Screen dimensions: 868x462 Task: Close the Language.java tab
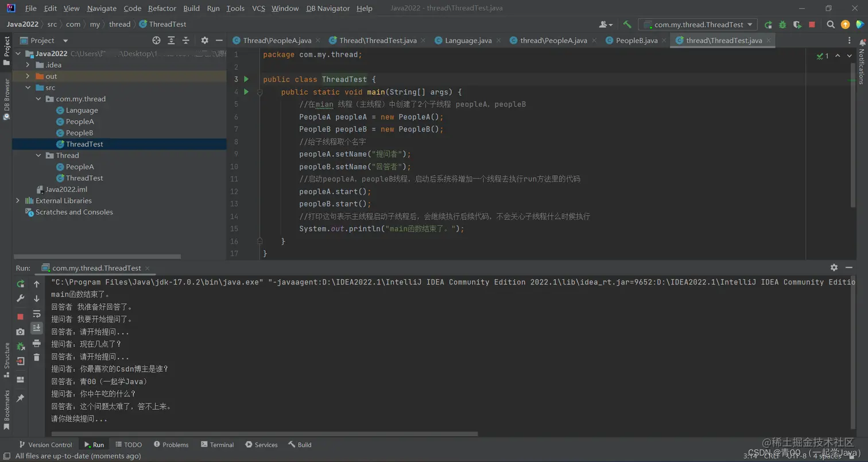click(x=498, y=40)
